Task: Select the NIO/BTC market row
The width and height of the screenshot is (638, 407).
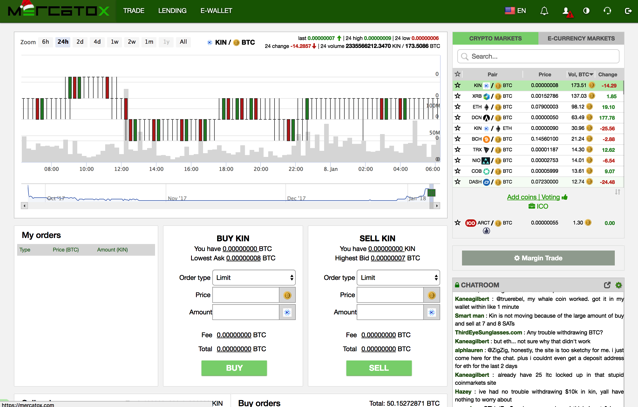Action: [x=538, y=160]
